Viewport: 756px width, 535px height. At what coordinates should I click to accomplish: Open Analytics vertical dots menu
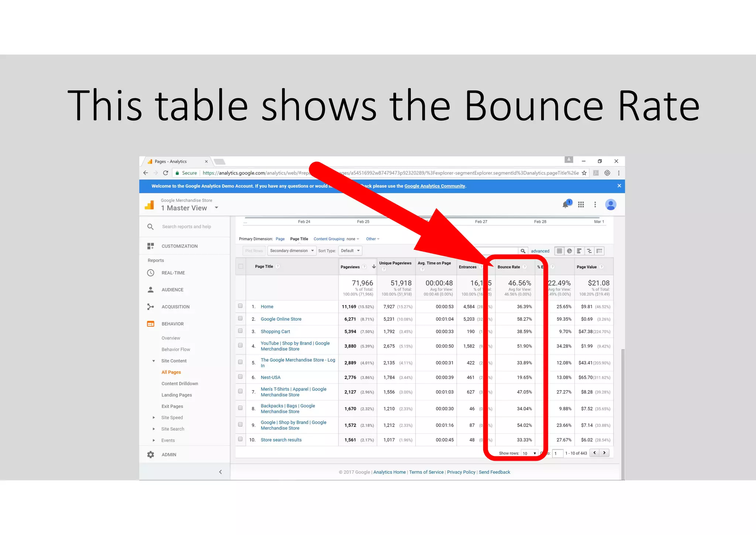pyautogui.click(x=595, y=204)
